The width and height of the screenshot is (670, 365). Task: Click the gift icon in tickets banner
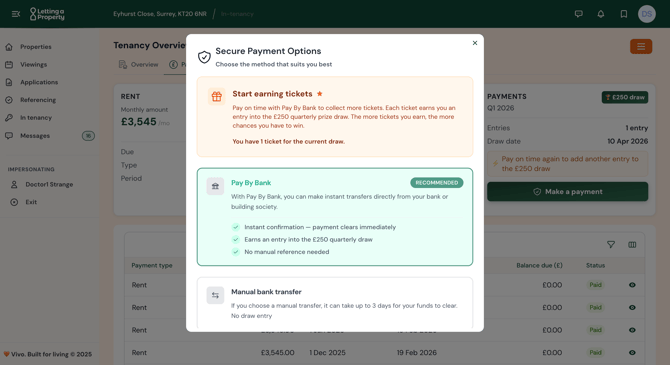click(217, 97)
